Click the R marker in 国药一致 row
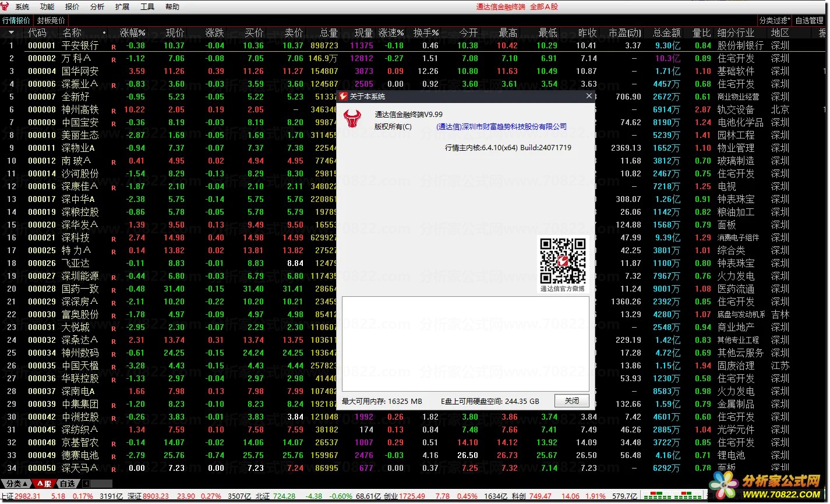The width and height of the screenshot is (830, 504). coord(114,289)
